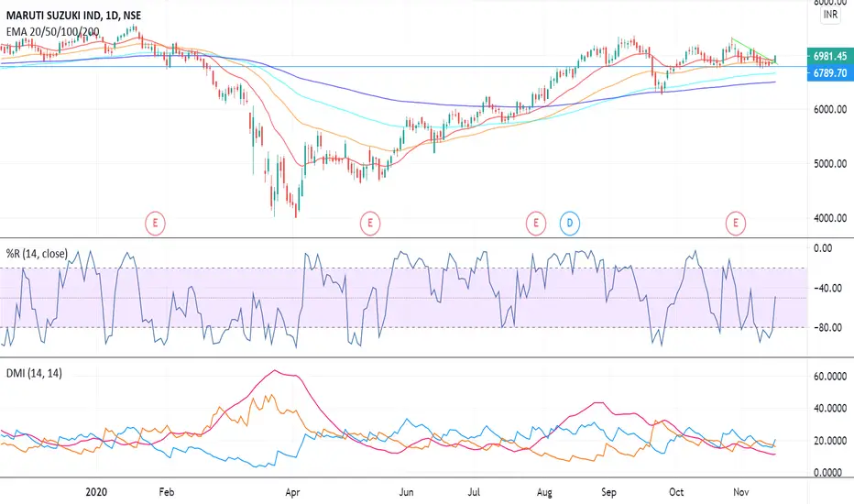The image size is (854, 504).
Task: Click the Oct label on time axis
Action: click(x=676, y=492)
